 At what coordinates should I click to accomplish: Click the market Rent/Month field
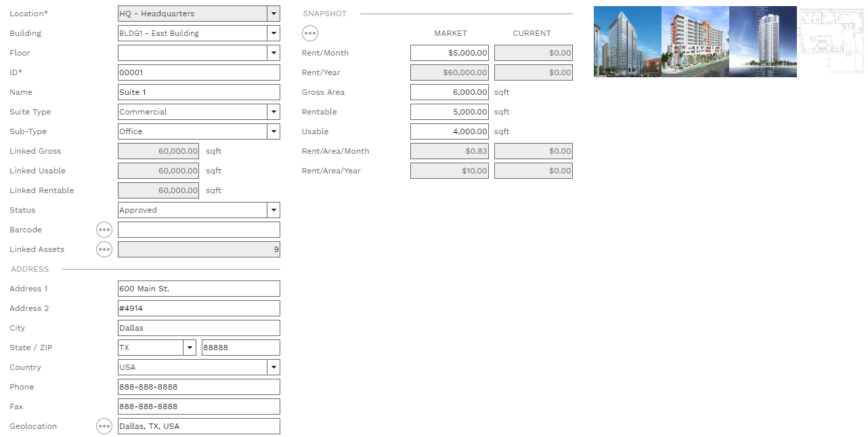[449, 53]
